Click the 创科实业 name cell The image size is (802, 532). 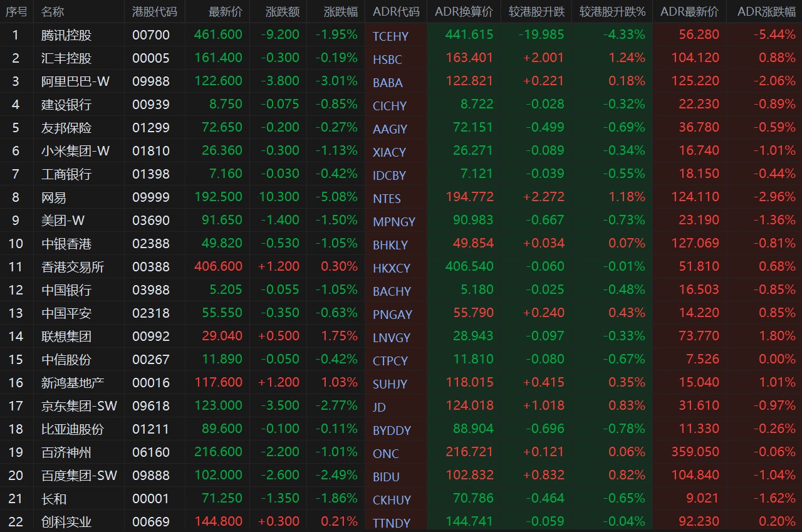coord(66,522)
